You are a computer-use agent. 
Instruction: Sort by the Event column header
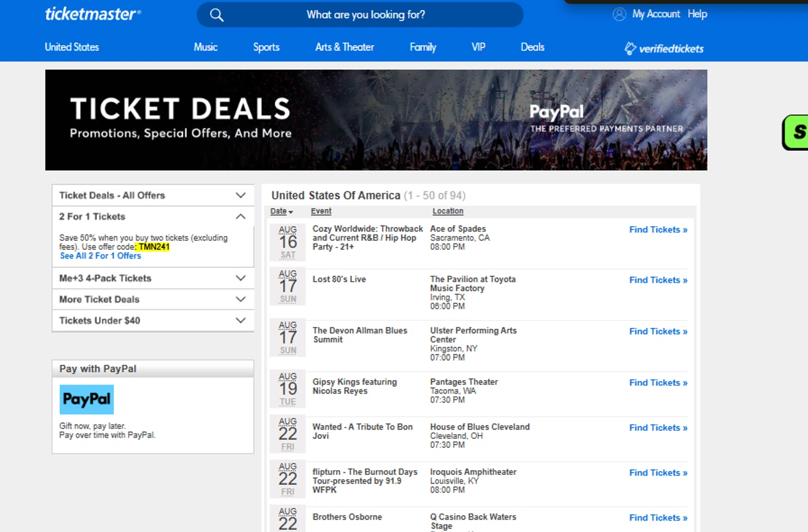pyautogui.click(x=321, y=211)
